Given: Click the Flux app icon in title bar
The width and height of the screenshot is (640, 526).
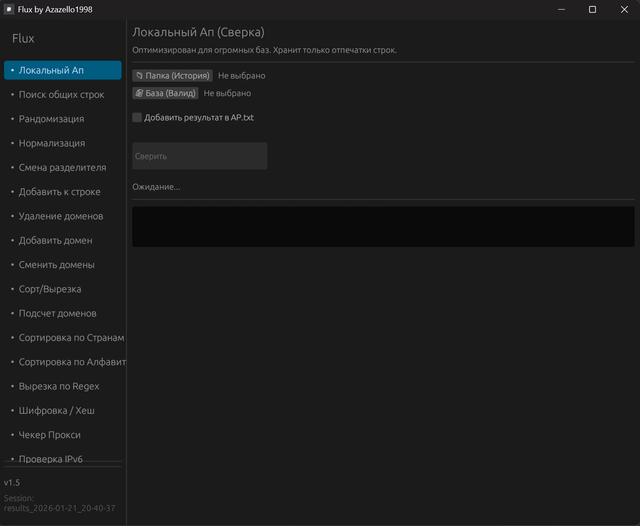Looking at the screenshot, I should 9,9.
